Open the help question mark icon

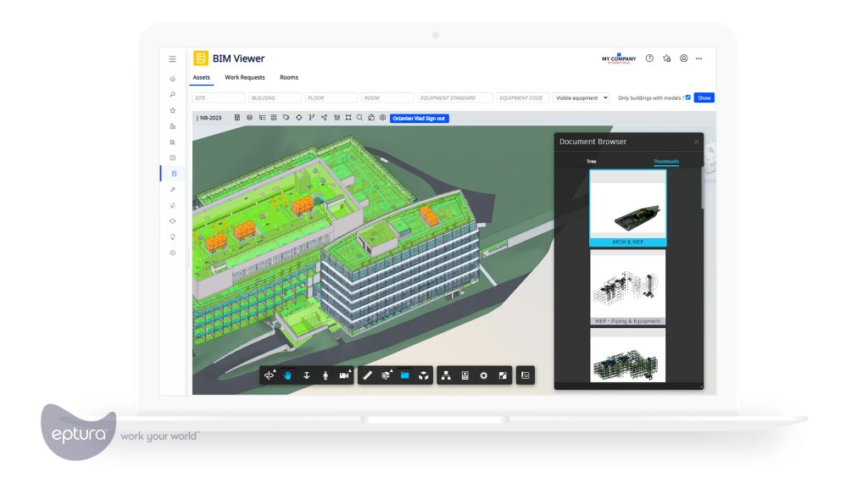pos(649,58)
